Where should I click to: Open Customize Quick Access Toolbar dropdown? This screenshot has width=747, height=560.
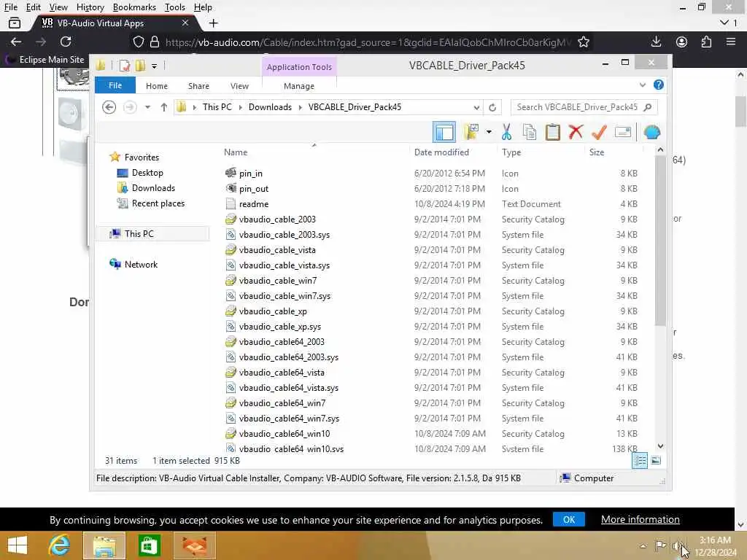[x=155, y=66]
